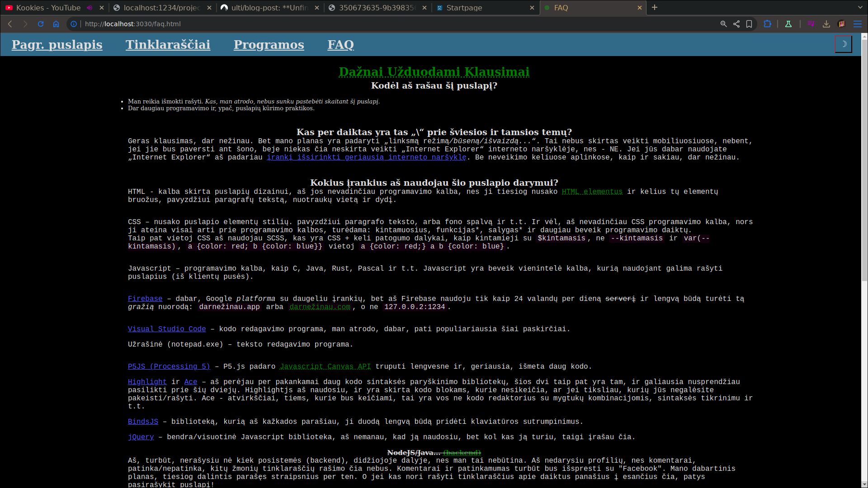Click the zoom indicator icon in address bar

pyautogui.click(x=723, y=24)
